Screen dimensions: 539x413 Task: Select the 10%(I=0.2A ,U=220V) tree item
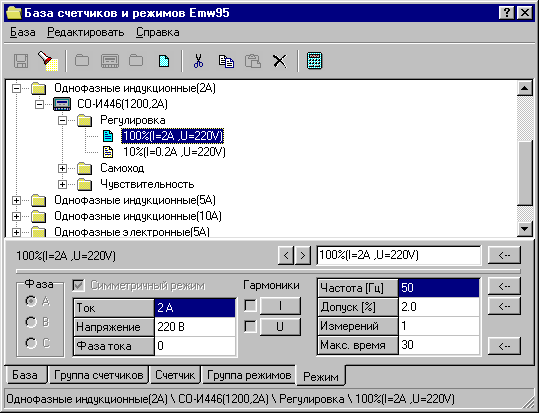point(174,152)
